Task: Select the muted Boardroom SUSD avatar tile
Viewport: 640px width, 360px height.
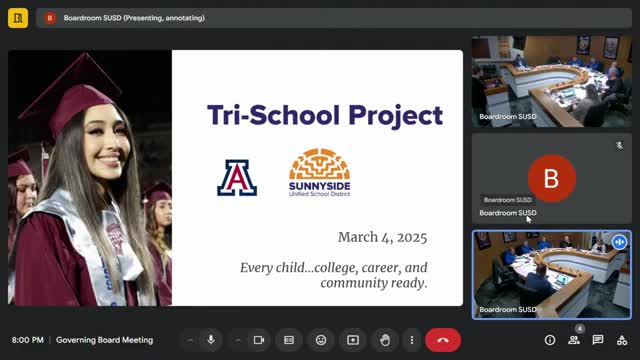Action: click(x=552, y=178)
